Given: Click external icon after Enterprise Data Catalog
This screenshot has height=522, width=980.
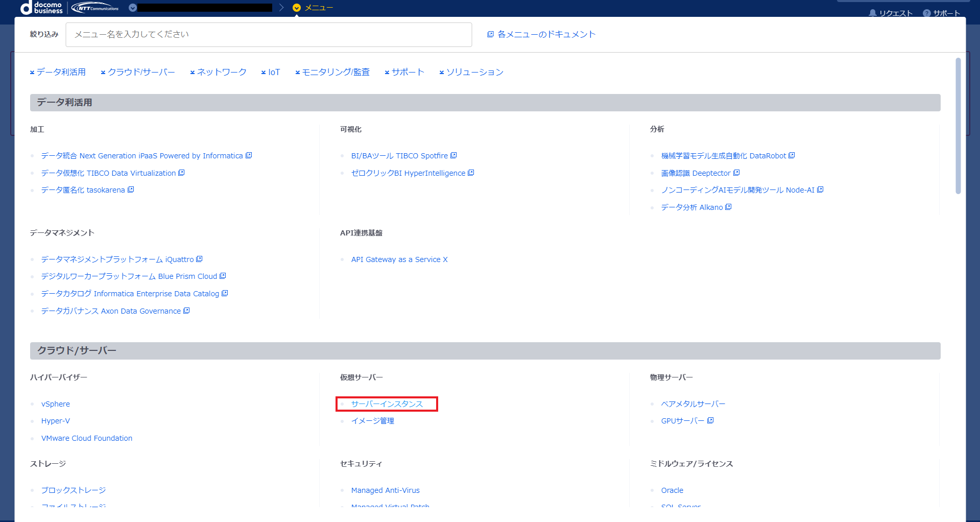Looking at the screenshot, I should pyautogui.click(x=225, y=293).
